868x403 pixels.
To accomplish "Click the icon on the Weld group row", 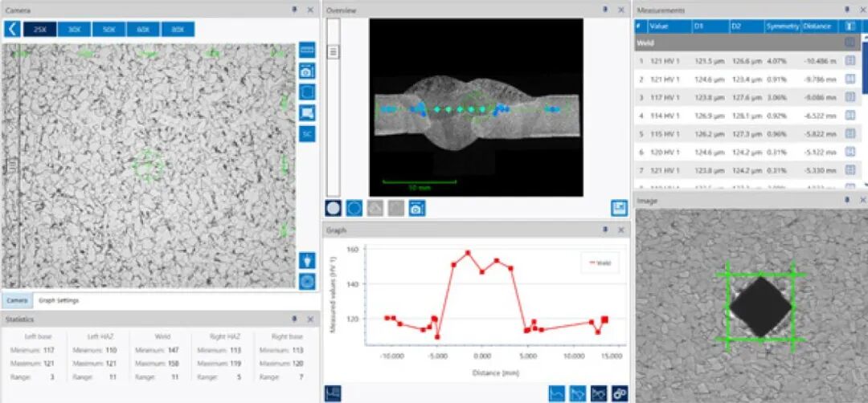I will click(850, 43).
